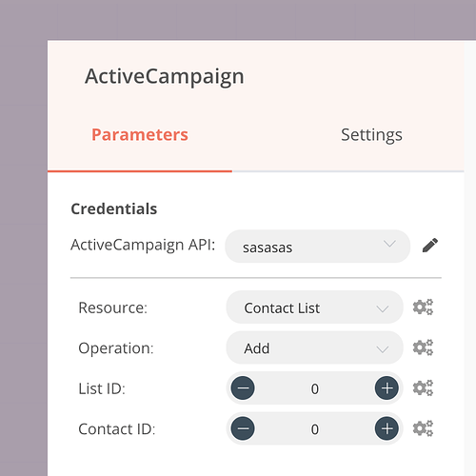This screenshot has width=476, height=476.
Task: Decrease List ID with the minus button
Action: [243, 388]
